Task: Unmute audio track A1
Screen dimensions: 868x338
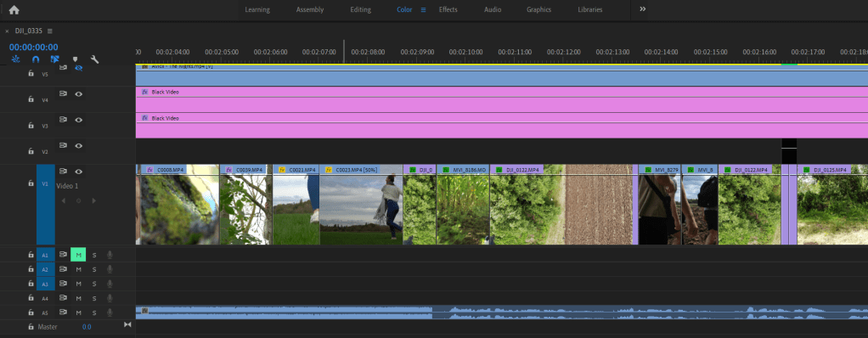Action: point(78,255)
